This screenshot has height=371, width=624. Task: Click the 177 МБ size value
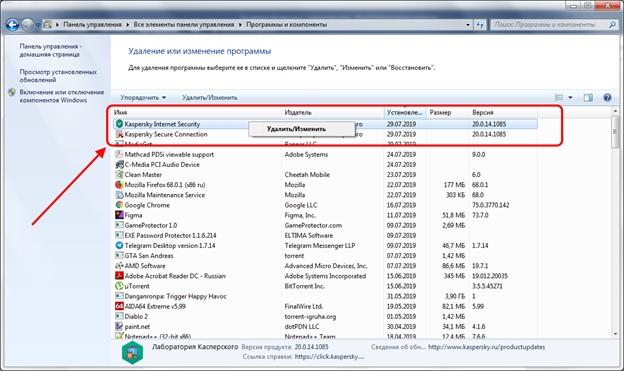coord(454,185)
